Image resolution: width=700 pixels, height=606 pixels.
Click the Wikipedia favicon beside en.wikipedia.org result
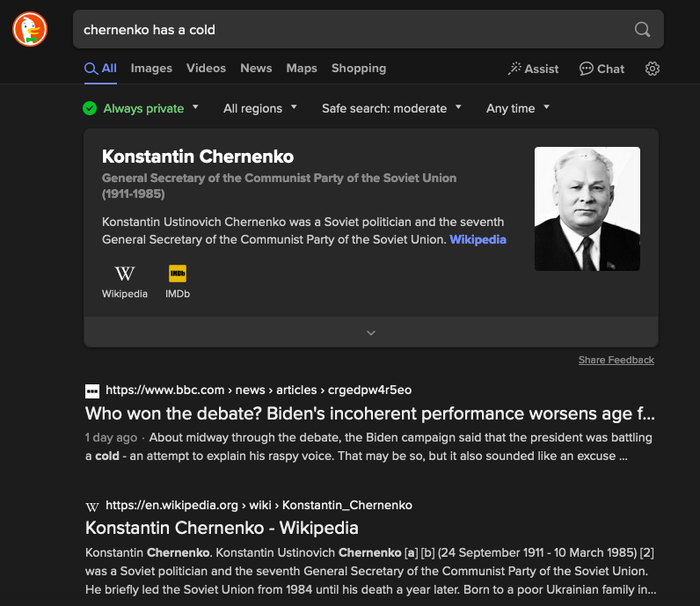click(x=92, y=507)
